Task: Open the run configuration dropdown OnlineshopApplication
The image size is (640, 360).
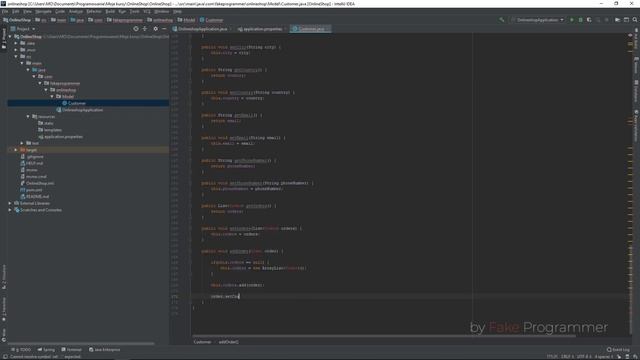Action: click(537, 20)
